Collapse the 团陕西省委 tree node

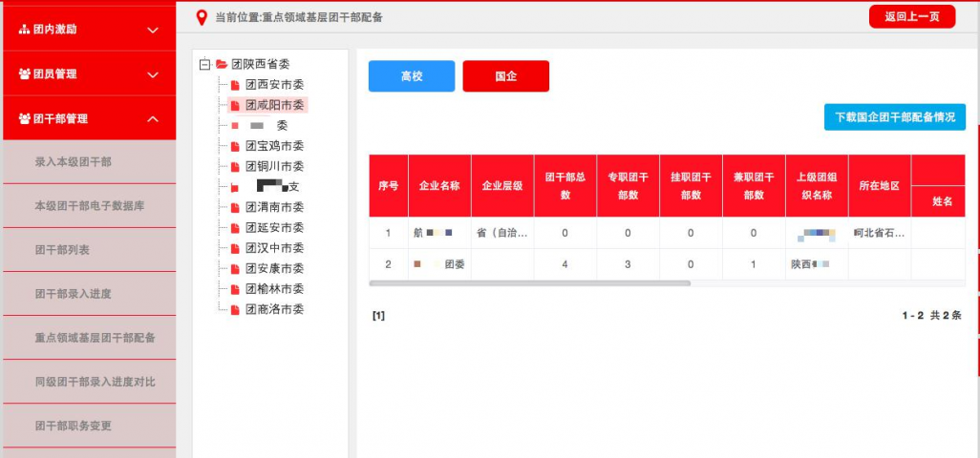coord(204,64)
